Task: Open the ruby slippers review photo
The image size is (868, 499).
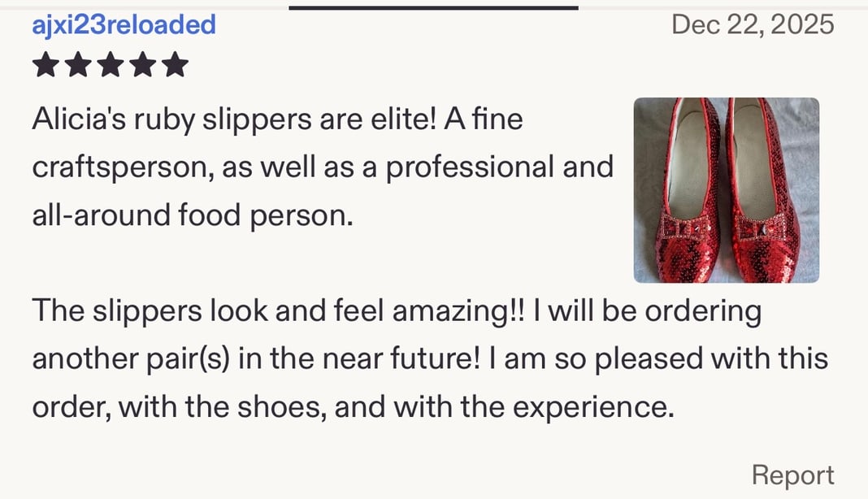Action: coord(726,190)
